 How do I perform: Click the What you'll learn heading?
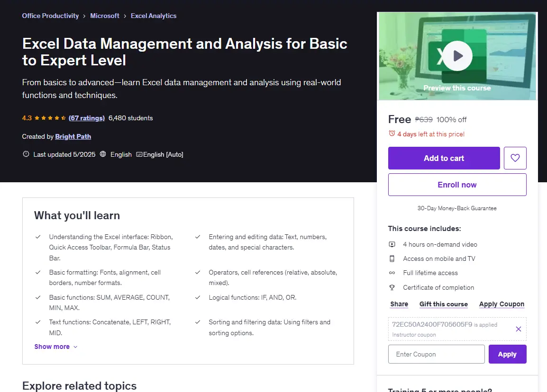pyautogui.click(x=77, y=216)
